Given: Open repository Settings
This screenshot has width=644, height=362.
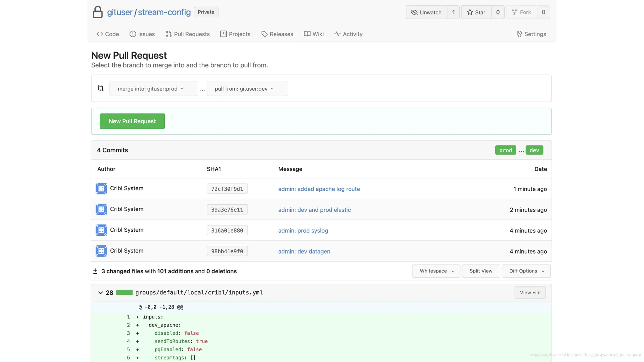Looking at the screenshot, I should point(531,34).
